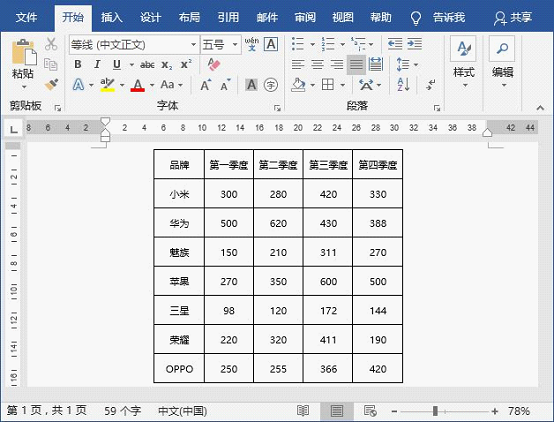Click the Enclose Characters circled icon
The width and height of the screenshot is (554, 422).
click(x=271, y=85)
